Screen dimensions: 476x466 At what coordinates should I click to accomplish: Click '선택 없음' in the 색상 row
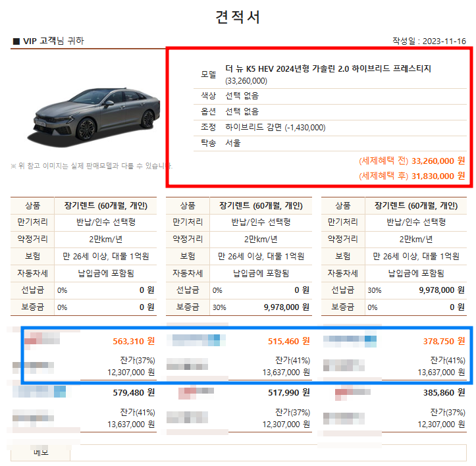242,96
